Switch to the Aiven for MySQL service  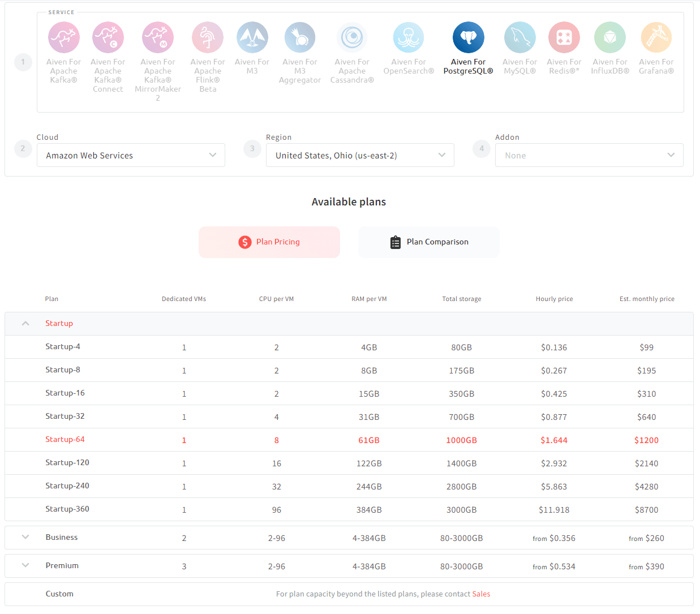[x=519, y=37]
